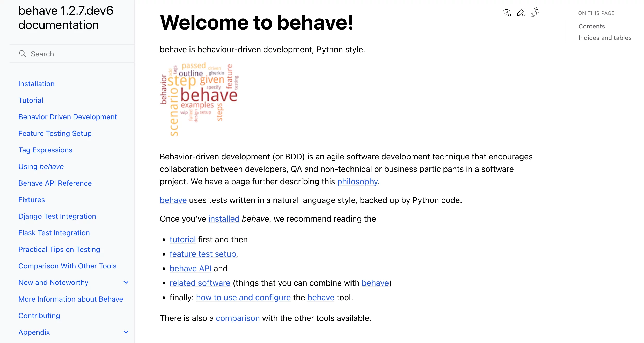Open how to use and configure link
Viewport: 644px width, 343px height.
243,297
